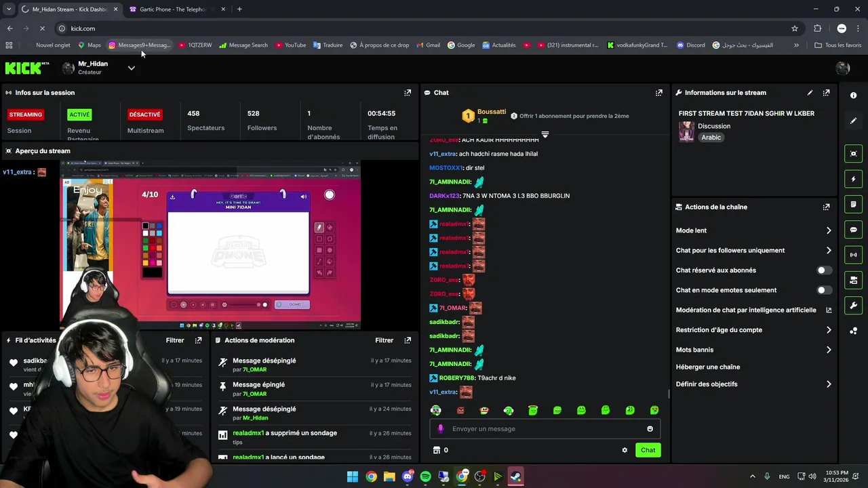Screen dimensions: 868x488
Task: Expand Mode lent options
Action: [829, 230]
